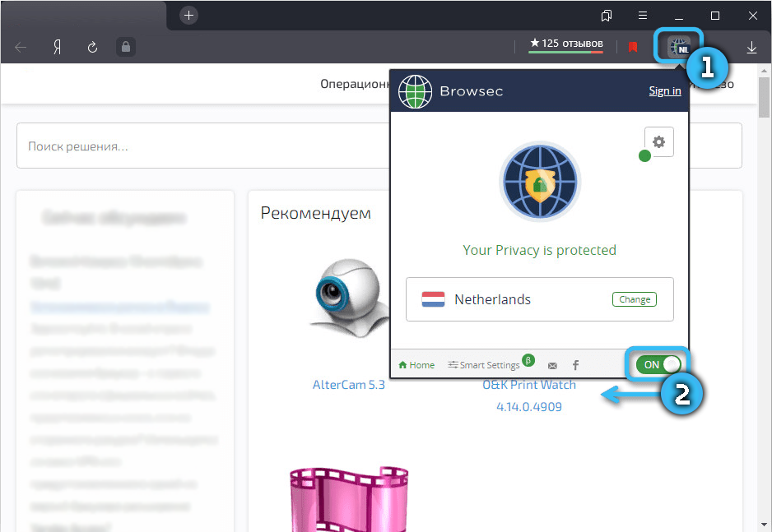Click the Sign in link

(x=664, y=91)
